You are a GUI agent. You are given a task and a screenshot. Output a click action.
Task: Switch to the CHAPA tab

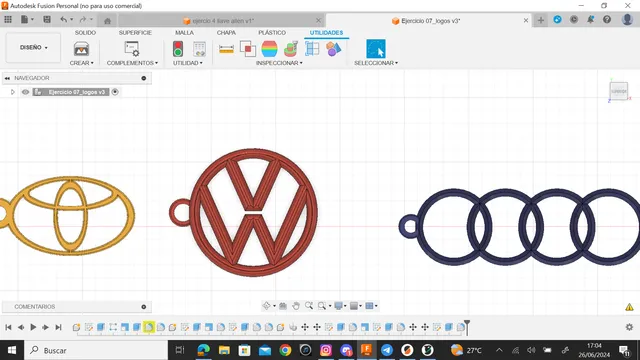tap(226, 33)
